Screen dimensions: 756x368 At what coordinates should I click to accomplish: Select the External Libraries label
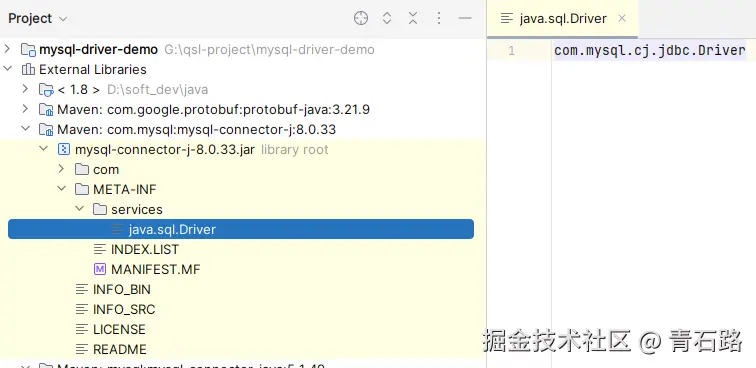93,69
